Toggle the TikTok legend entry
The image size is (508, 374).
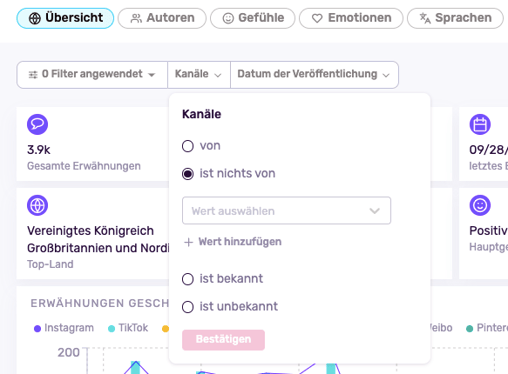128,328
